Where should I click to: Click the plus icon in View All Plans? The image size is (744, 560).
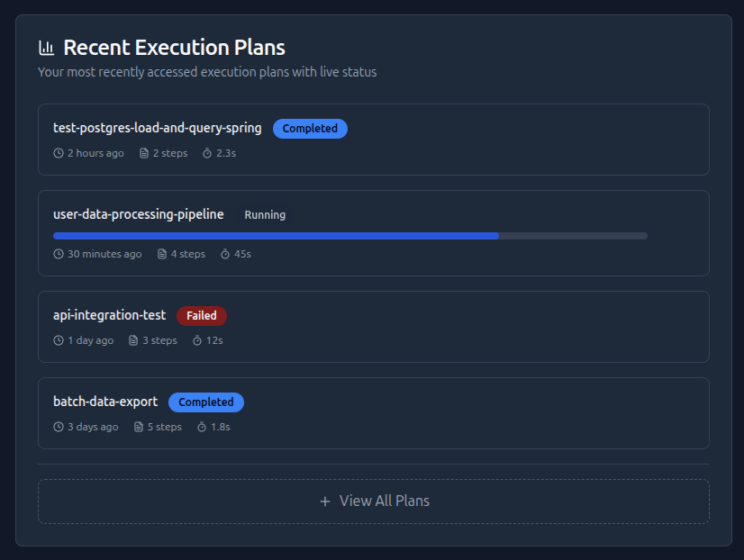pyautogui.click(x=325, y=501)
